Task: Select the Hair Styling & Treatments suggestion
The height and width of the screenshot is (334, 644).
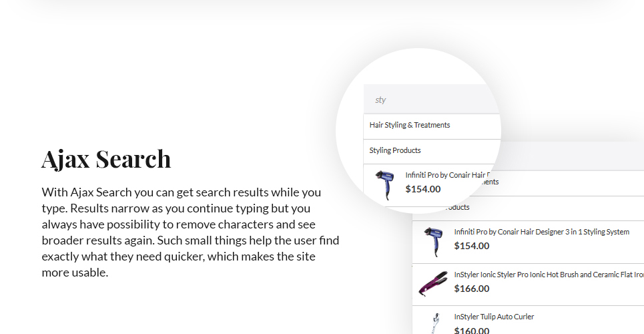Action: pyautogui.click(x=410, y=125)
